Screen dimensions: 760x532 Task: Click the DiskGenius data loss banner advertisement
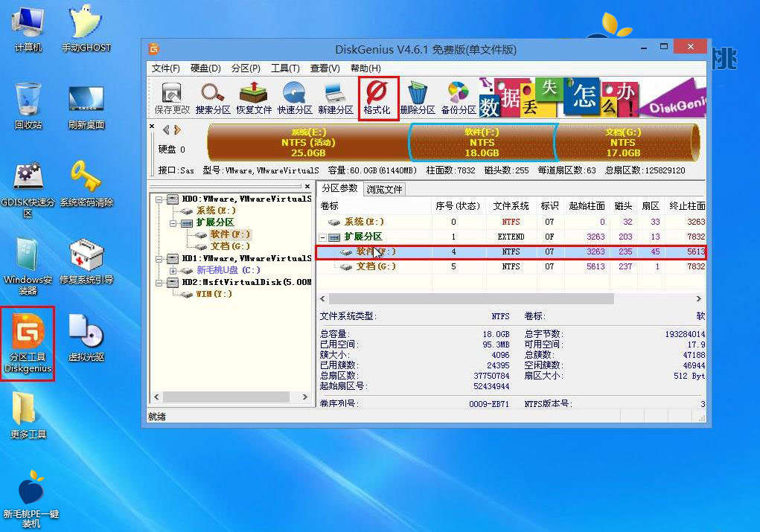tap(593, 97)
